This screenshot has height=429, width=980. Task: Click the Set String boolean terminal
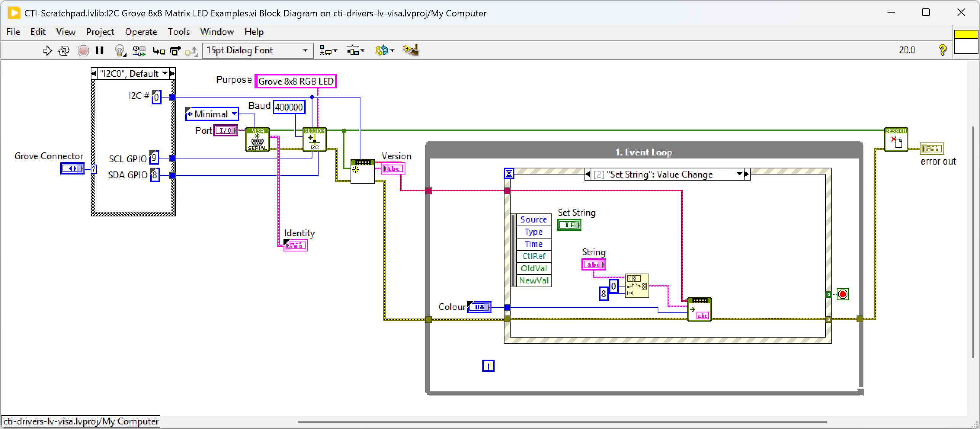click(x=569, y=225)
